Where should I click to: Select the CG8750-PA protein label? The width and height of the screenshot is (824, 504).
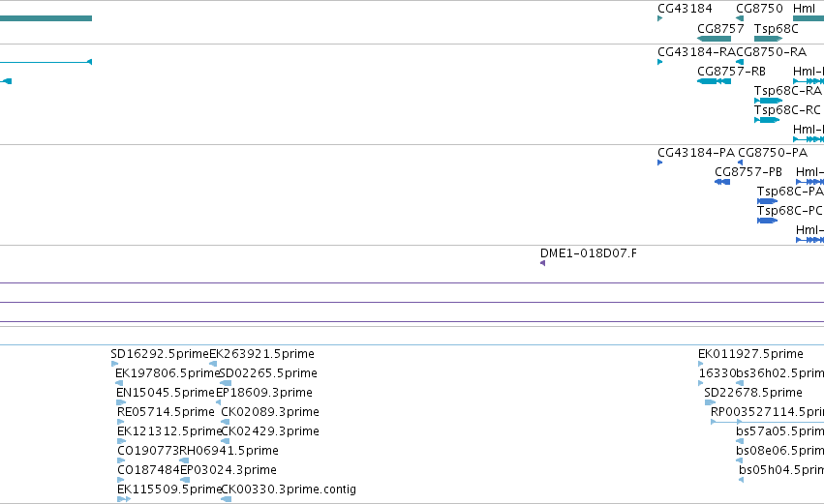[773, 153]
